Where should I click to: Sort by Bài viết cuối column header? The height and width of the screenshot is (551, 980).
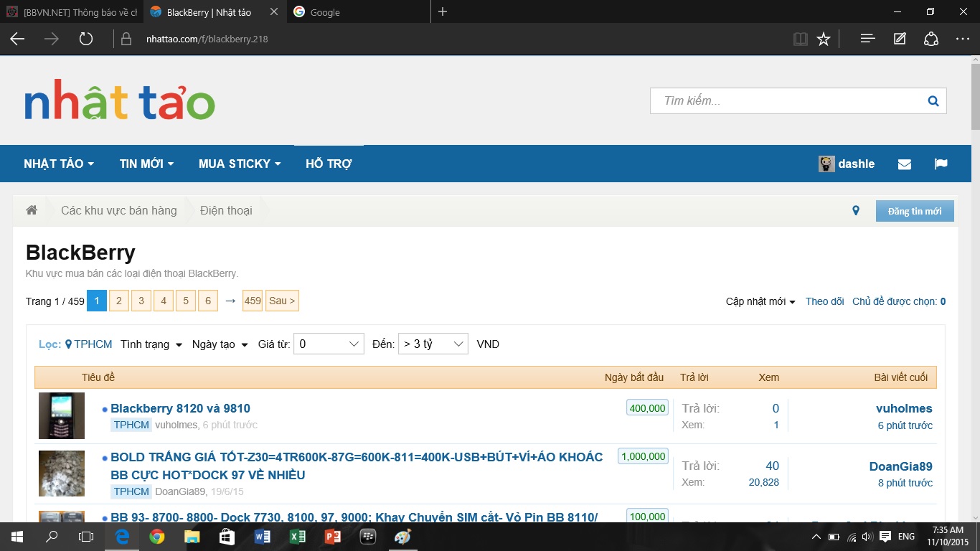[x=900, y=377]
